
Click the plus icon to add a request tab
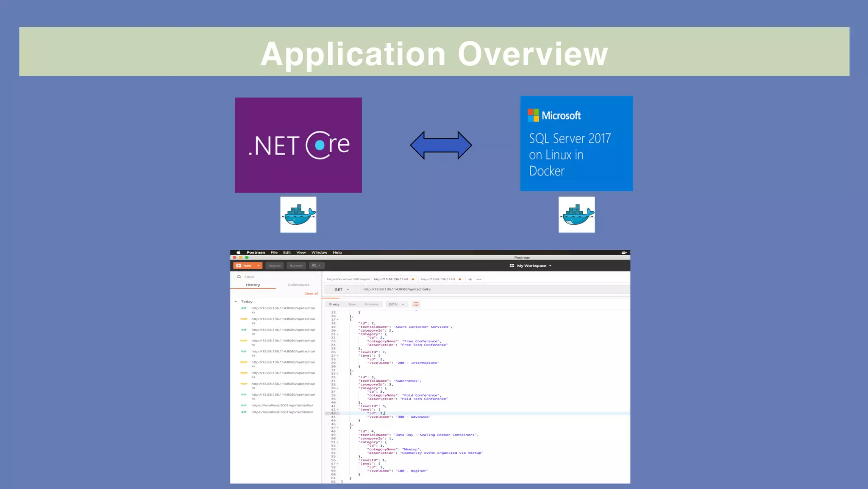470,279
